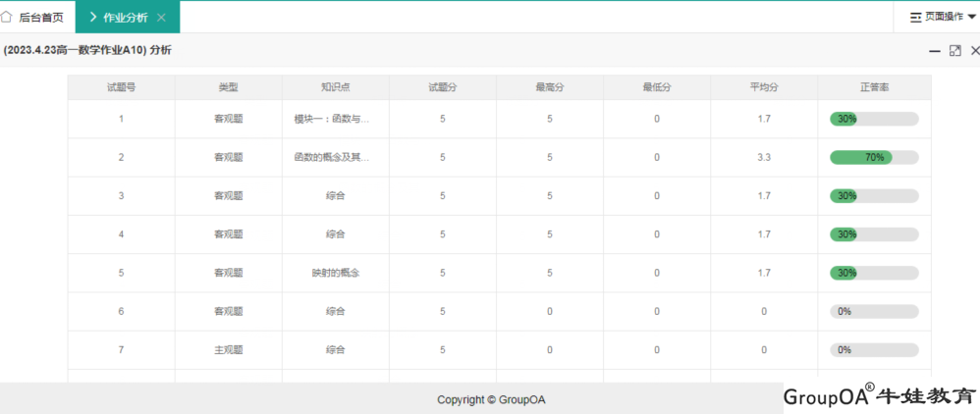Click 综合 in question 7's row
The width and height of the screenshot is (980, 414).
click(336, 349)
